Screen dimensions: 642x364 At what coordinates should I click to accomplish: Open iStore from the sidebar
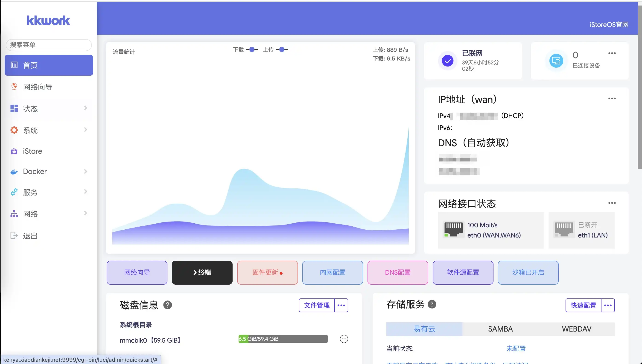[32, 151]
